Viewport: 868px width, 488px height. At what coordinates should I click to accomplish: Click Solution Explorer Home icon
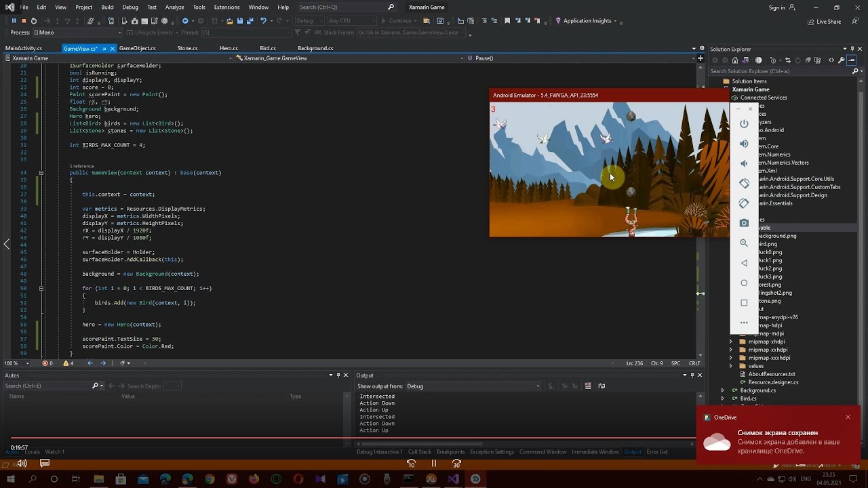click(734, 60)
